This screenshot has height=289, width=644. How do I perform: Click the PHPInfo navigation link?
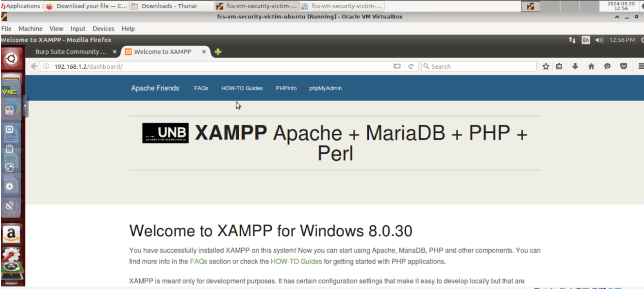(x=286, y=88)
